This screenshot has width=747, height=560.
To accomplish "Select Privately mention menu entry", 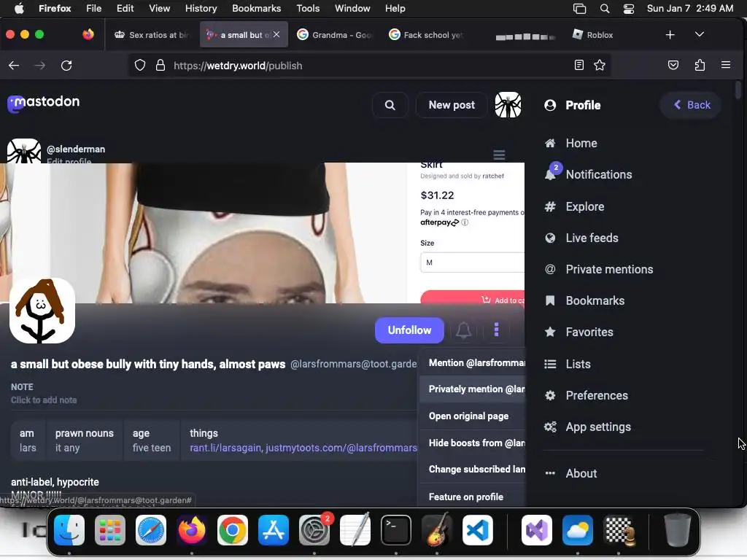I will [472, 389].
